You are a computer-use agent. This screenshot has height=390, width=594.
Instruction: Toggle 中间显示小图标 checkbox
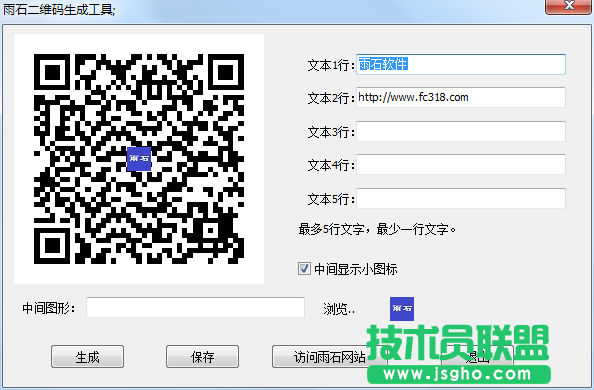[x=304, y=269]
